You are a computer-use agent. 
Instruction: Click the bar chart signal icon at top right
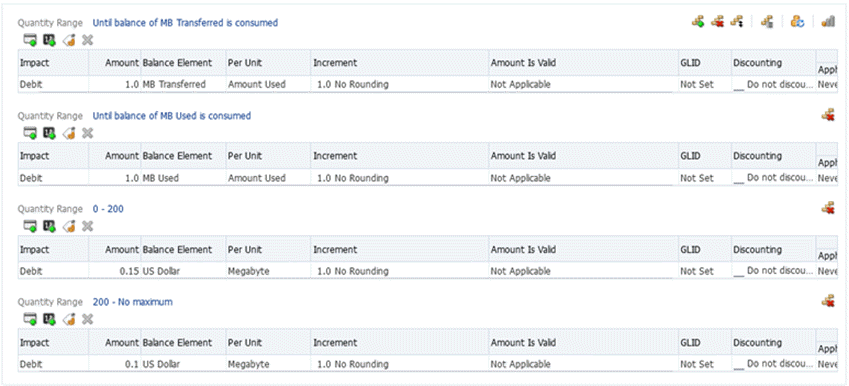tap(828, 22)
